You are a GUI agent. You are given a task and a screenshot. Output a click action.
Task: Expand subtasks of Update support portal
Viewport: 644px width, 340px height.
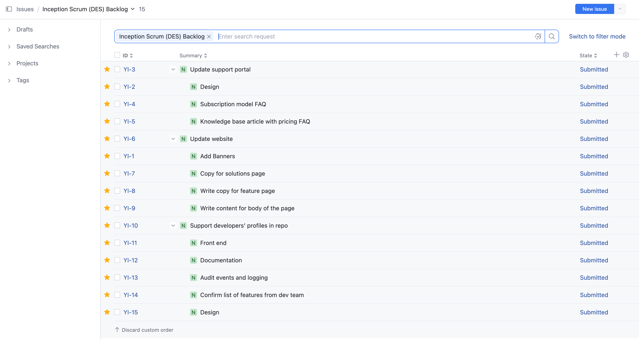173,69
